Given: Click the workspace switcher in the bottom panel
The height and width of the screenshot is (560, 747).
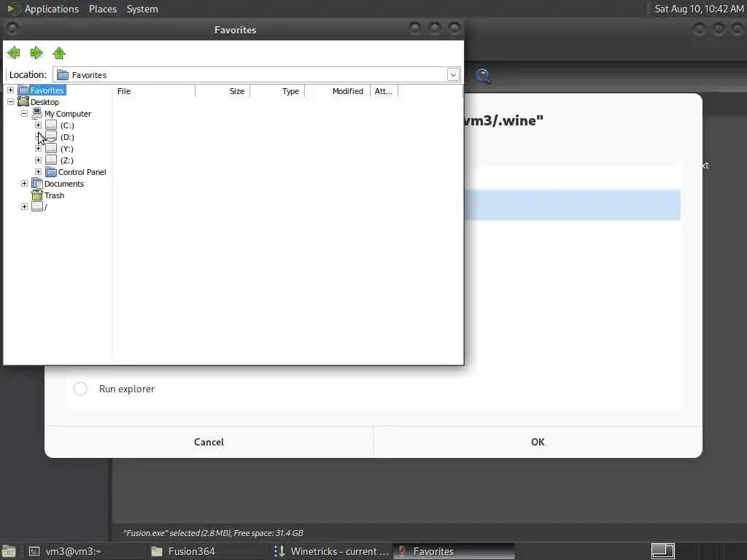Looking at the screenshot, I should click(663, 551).
